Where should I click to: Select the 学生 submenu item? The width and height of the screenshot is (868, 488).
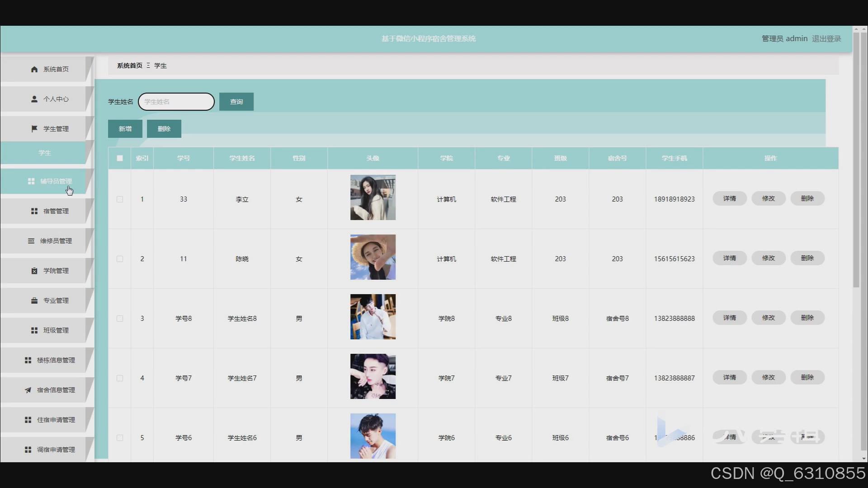[45, 153]
